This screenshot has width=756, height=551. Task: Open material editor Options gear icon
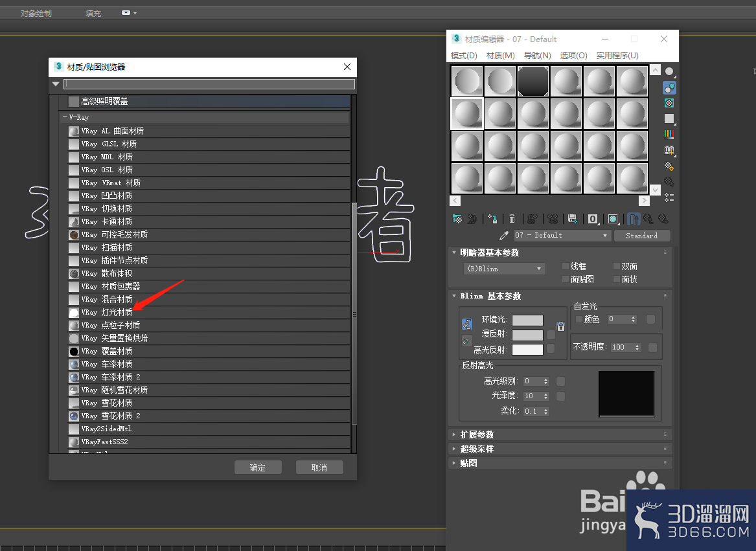[x=669, y=166]
